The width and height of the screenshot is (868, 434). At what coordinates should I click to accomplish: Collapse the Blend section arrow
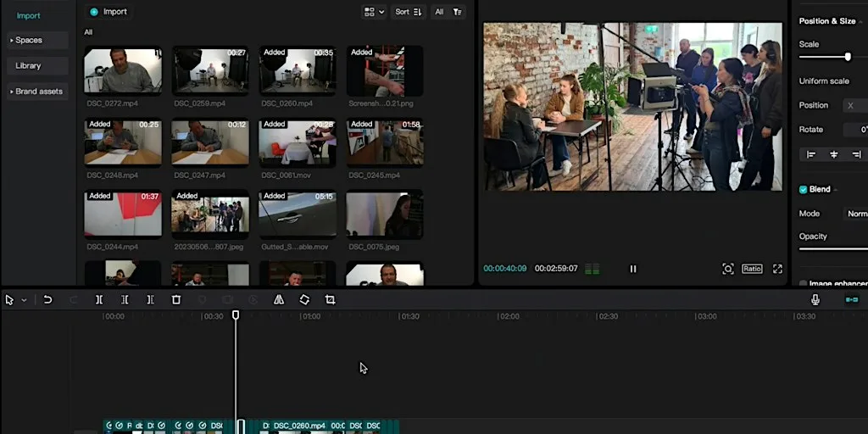pos(835,190)
